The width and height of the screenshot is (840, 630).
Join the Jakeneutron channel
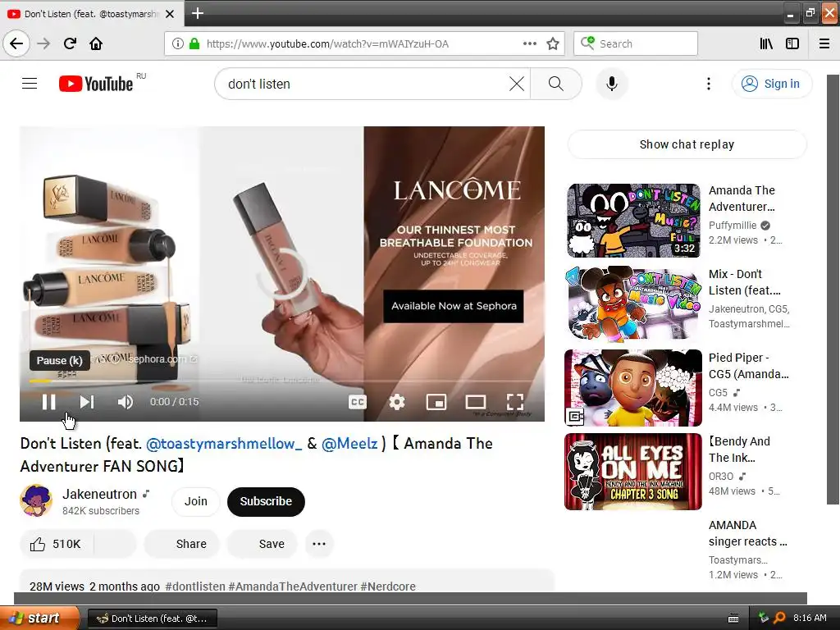point(195,501)
